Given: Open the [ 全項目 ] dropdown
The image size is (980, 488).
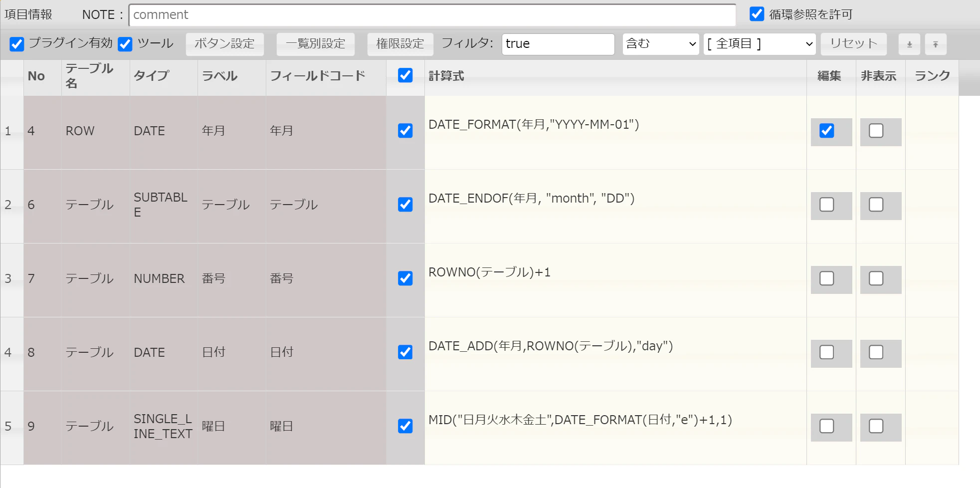Looking at the screenshot, I should point(760,44).
